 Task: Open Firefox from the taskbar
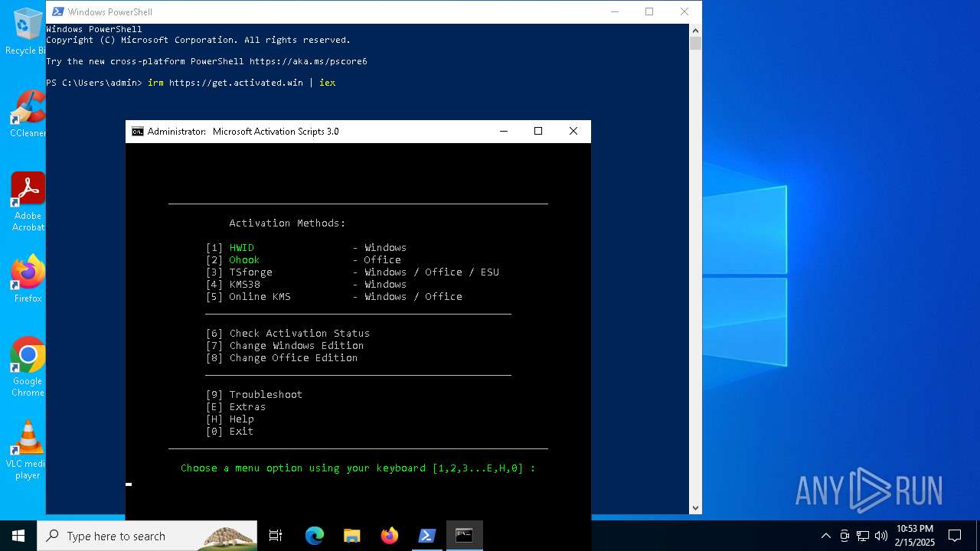[390, 536]
